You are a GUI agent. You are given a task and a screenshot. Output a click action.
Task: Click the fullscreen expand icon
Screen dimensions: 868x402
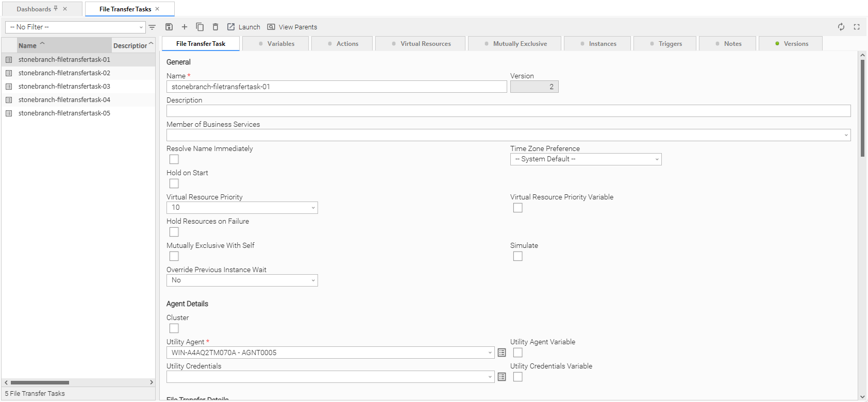click(857, 27)
